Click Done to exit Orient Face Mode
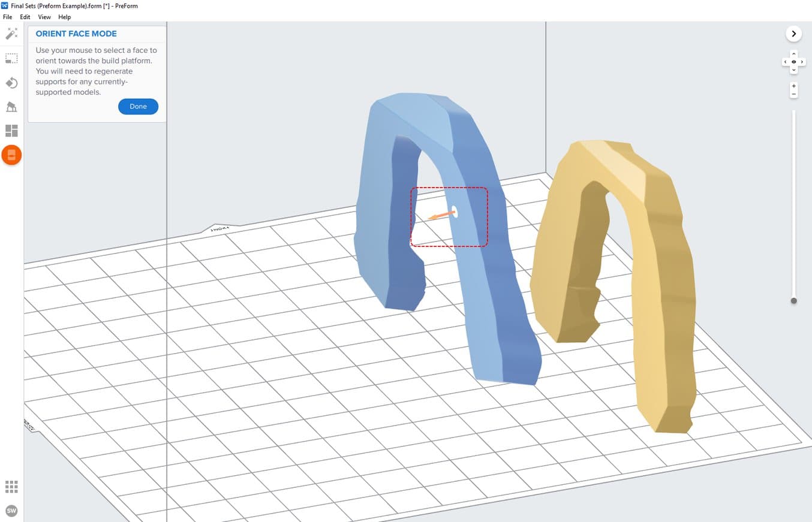 138,106
